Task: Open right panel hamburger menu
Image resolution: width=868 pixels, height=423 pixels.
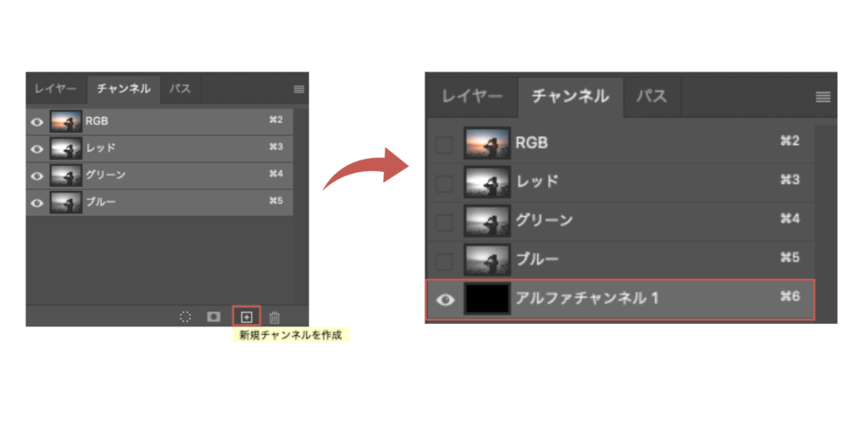Action: (x=822, y=97)
